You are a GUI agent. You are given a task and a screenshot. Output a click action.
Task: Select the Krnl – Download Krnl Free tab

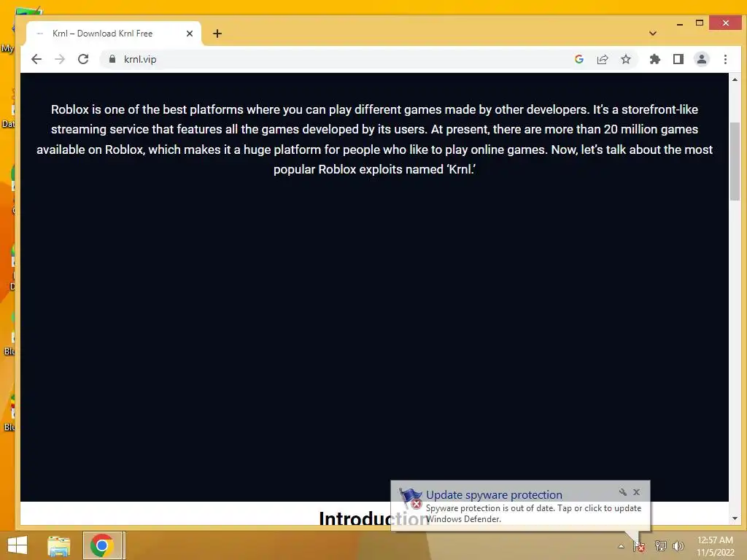[113, 34]
